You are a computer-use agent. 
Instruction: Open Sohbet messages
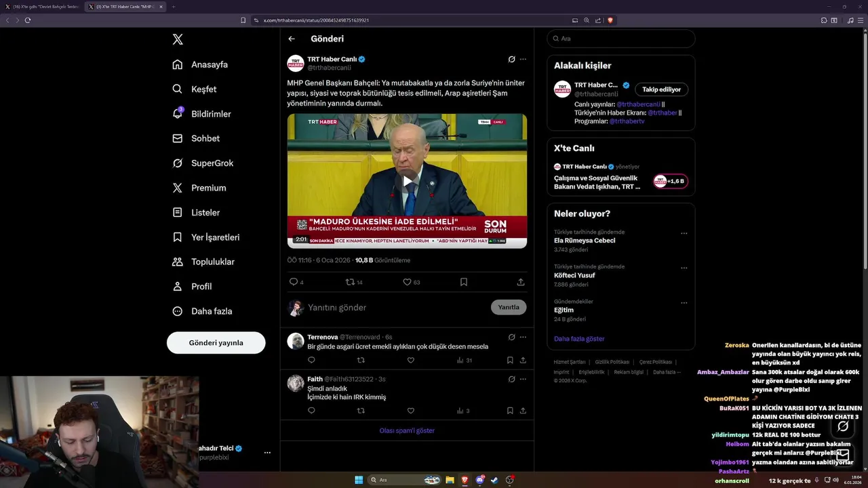pyautogui.click(x=196, y=138)
